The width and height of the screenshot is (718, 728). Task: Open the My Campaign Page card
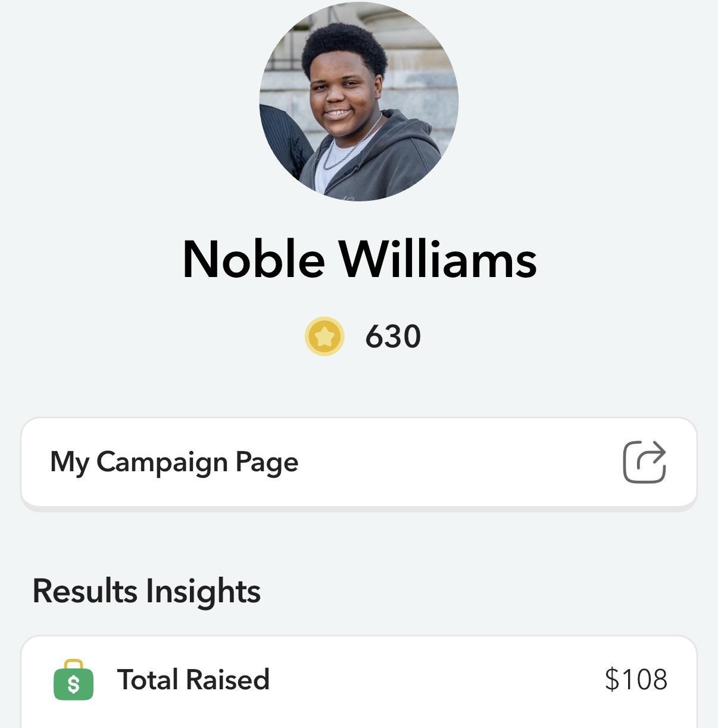pos(359,462)
